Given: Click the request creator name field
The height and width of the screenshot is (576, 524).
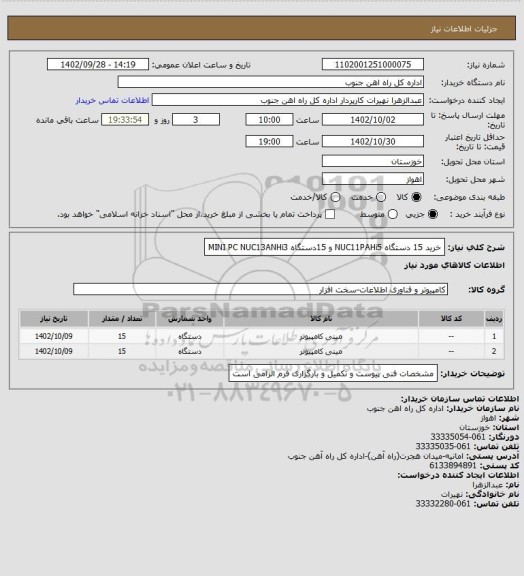Looking at the screenshot, I should [288, 100].
